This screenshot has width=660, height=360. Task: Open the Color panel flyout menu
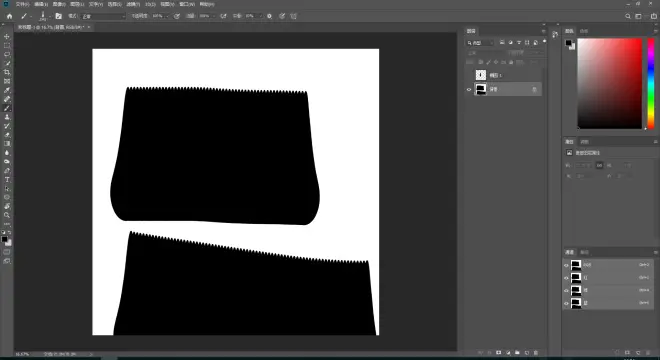click(655, 31)
